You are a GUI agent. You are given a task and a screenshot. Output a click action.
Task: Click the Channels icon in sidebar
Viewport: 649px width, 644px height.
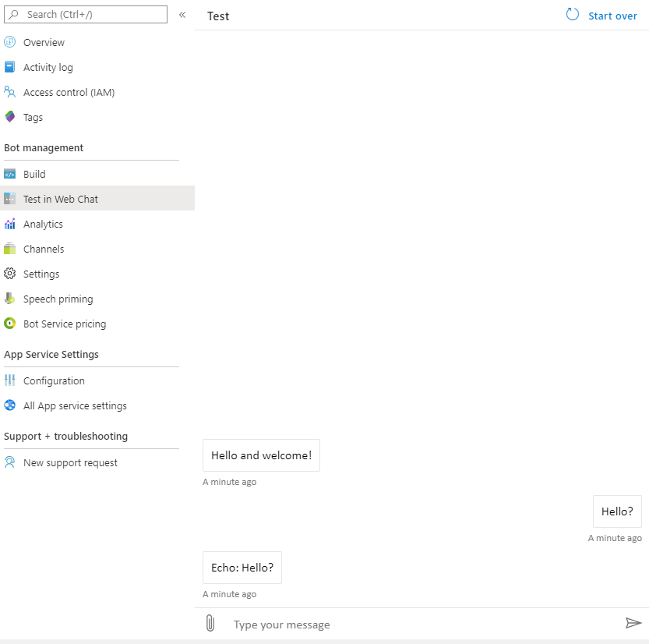9,249
